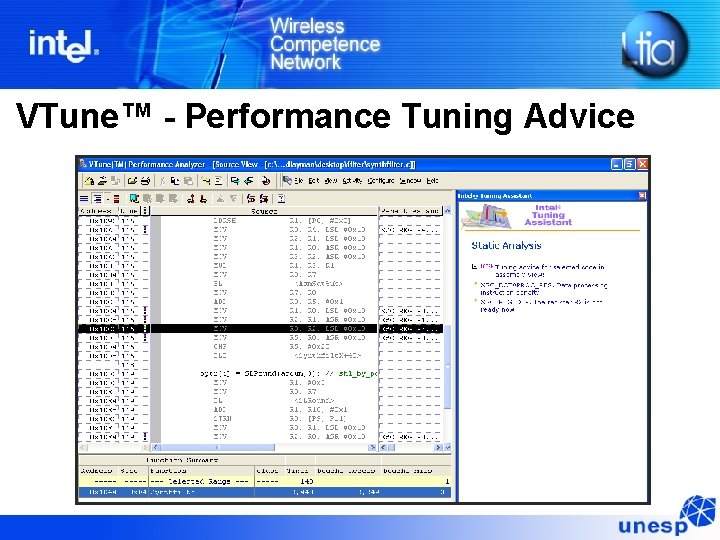720x540 pixels.
Task: Click the horizontal scrollbar thumb under source pane
Action: (x=218, y=447)
